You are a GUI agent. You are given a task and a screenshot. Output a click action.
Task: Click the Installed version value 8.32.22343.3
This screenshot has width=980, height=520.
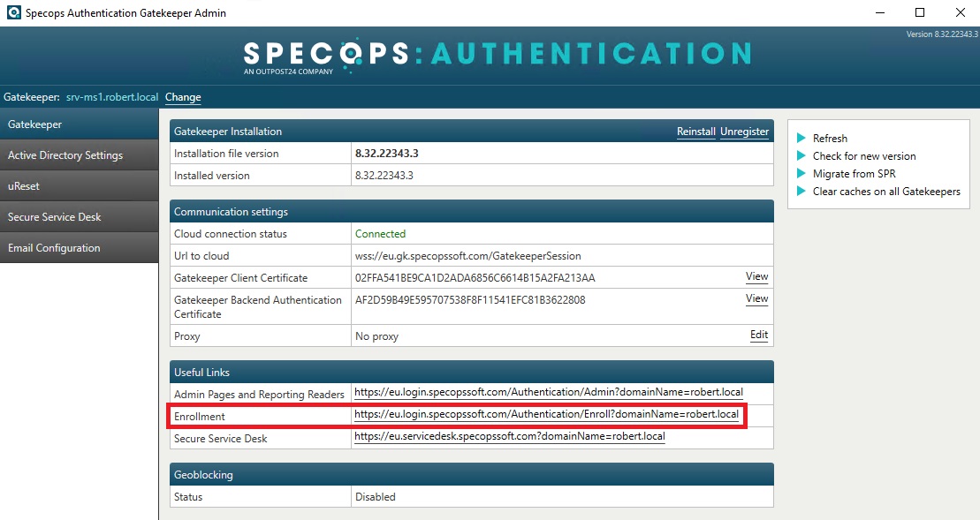384,176
